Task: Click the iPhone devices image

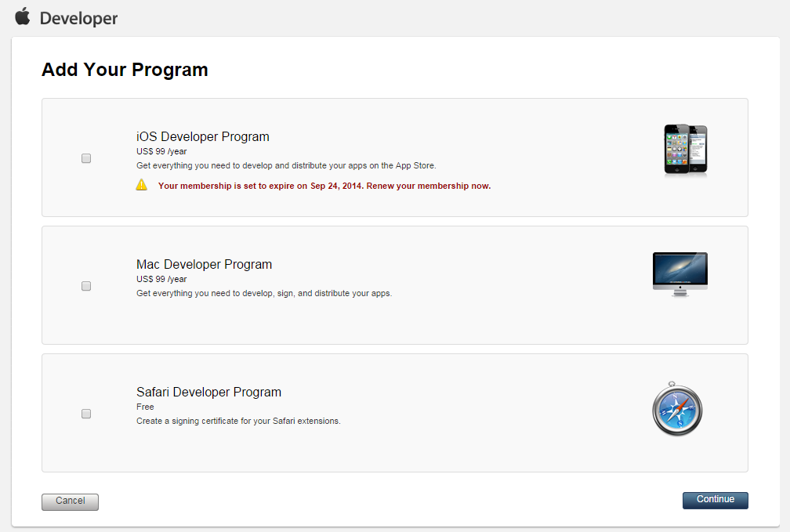Action: click(x=685, y=150)
